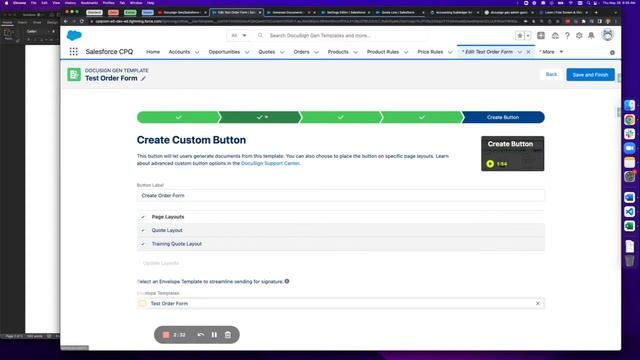The height and width of the screenshot is (360, 640).
Task: Click the pencil icon beside Test Order Form
Action: pyautogui.click(x=143, y=78)
